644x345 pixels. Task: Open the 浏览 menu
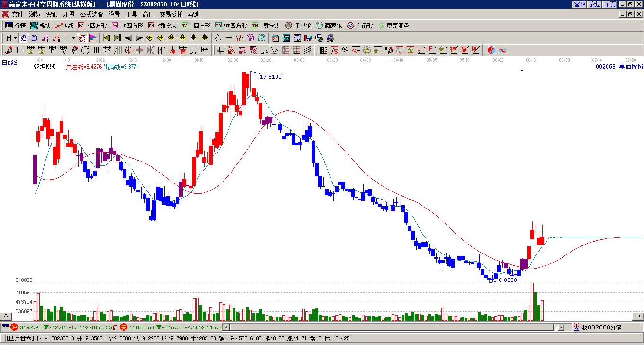tap(35, 15)
